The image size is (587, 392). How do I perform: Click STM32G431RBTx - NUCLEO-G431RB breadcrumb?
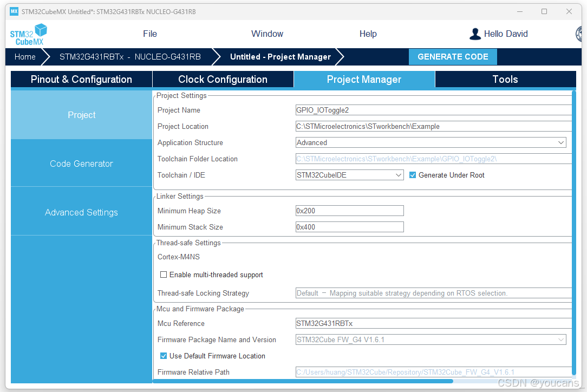tap(130, 56)
